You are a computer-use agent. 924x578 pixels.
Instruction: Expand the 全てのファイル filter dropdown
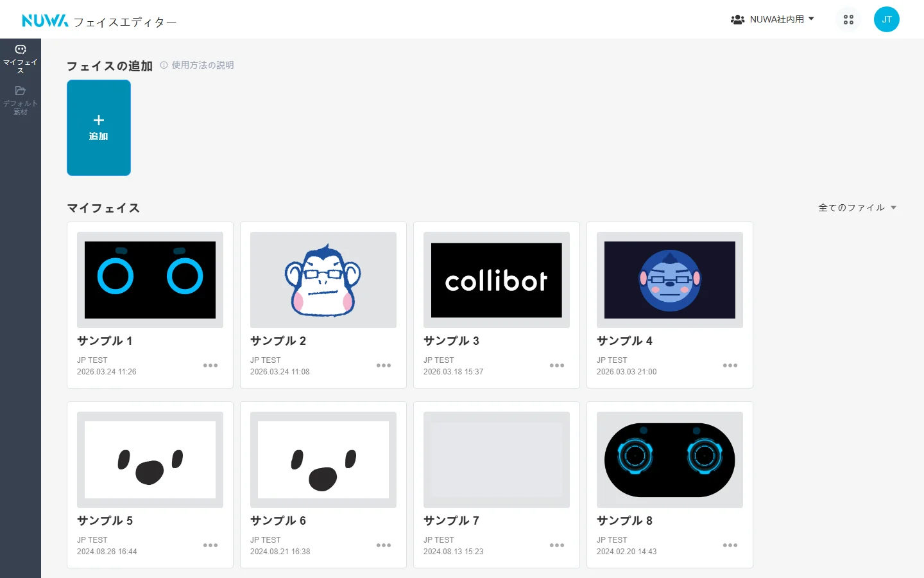pos(857,207)
